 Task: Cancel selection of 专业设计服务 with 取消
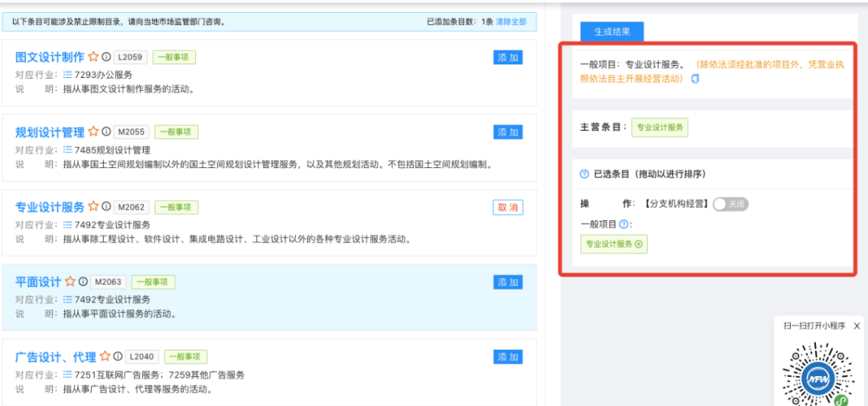(x=508, y=207)
